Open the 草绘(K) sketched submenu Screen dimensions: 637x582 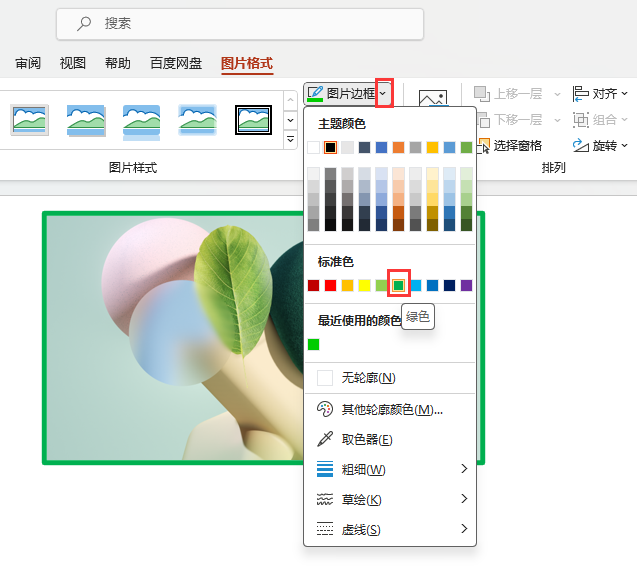(390, 500)
